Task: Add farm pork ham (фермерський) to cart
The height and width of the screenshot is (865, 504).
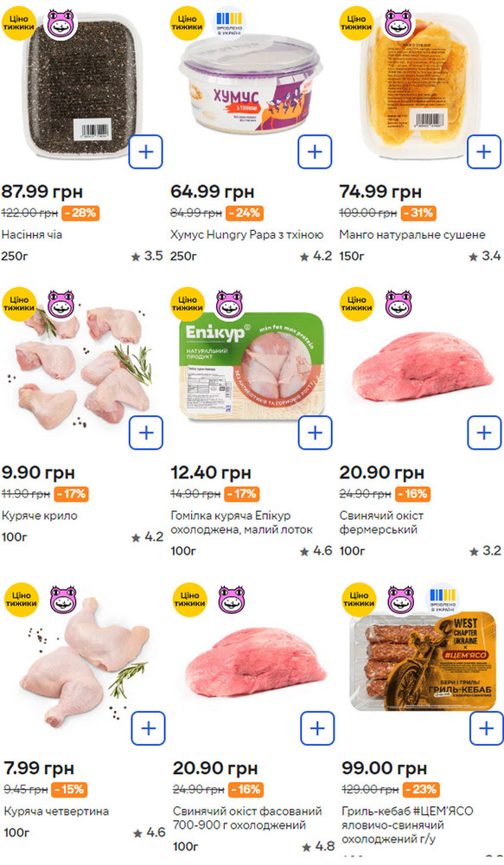Action: 483,432
